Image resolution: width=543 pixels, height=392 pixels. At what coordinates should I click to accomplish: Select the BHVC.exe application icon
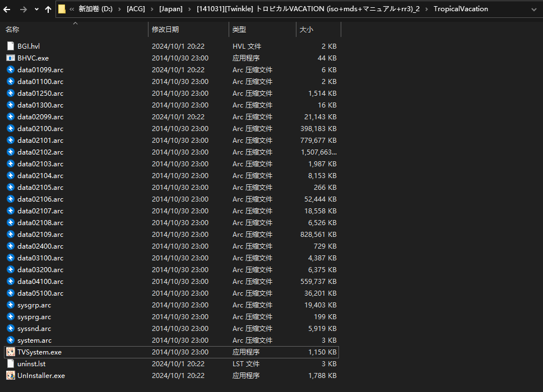click(x=11, y=58)
